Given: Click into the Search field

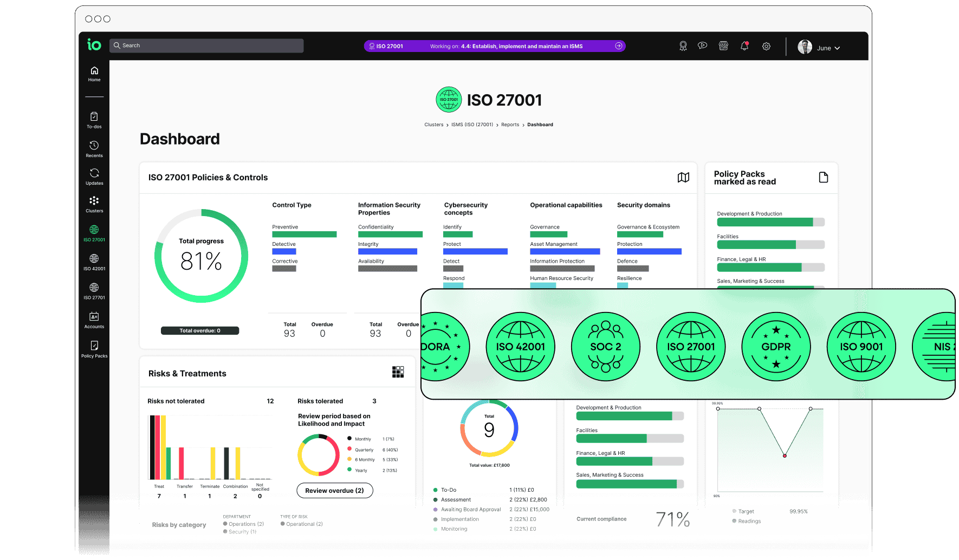Looking at the screenshot, I should tap(206, 45).
